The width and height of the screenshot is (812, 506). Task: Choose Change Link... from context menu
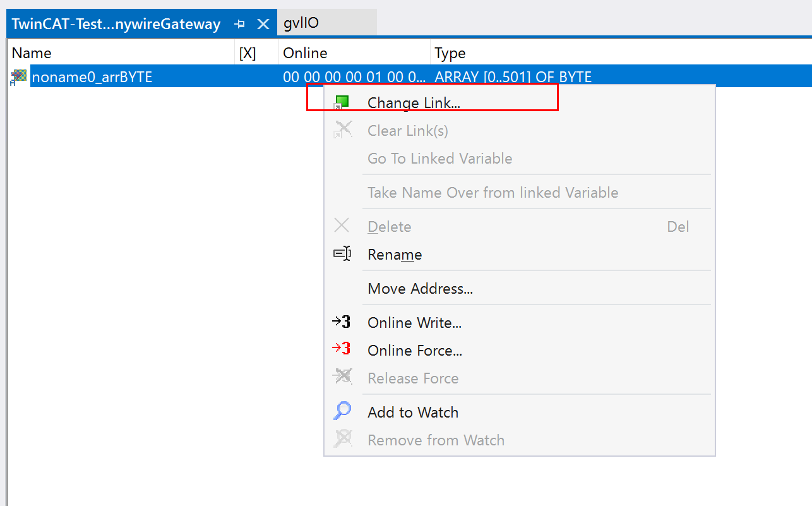click(x=414, y=103)
